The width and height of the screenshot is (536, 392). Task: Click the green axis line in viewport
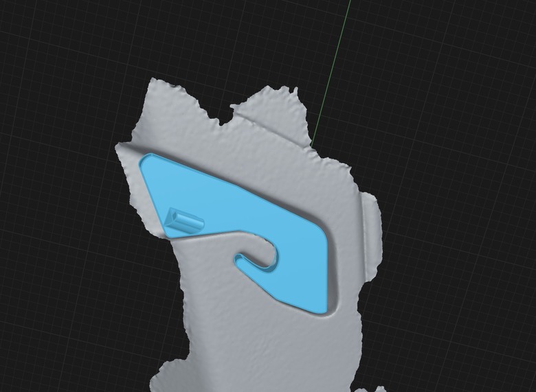331,73
